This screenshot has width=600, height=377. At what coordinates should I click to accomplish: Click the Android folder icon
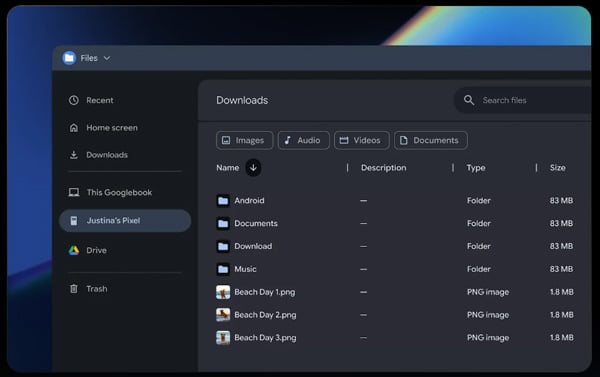pyautogui.click(x=223, y=201)
